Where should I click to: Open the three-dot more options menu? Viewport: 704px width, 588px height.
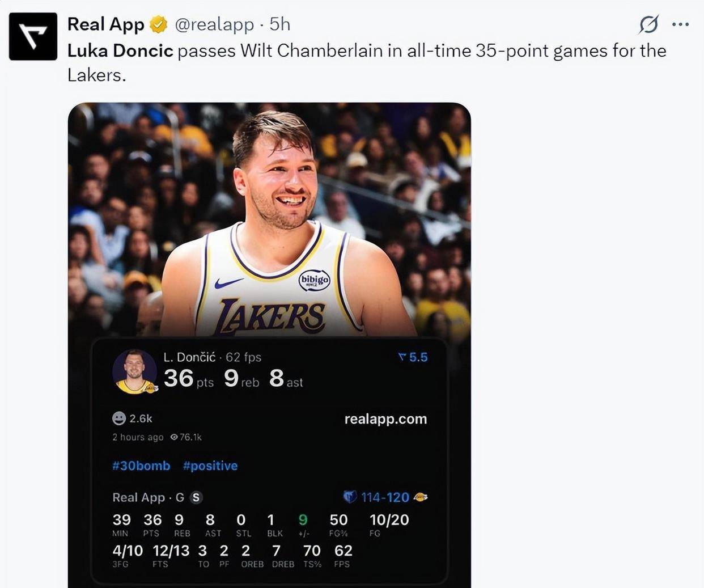(x=680, y=24)
